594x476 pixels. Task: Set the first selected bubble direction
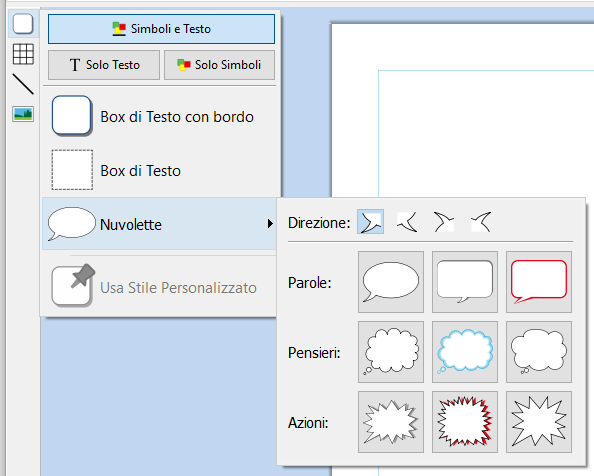(x=370, y=222)
